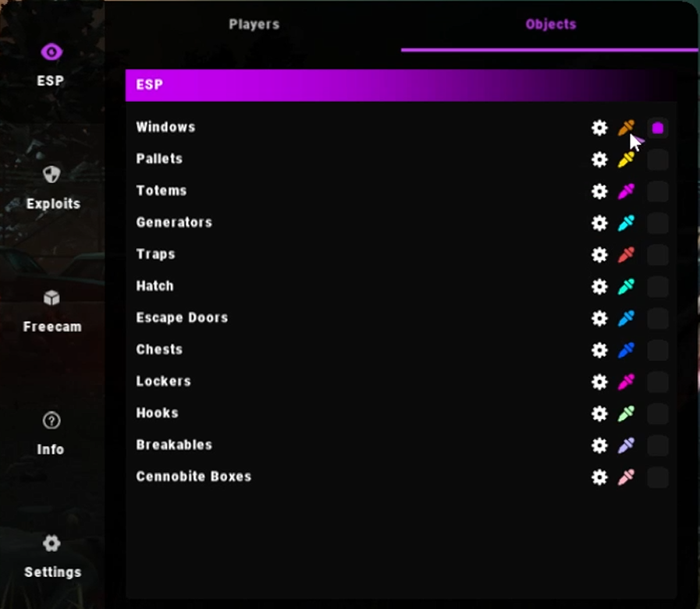Open the Freecam cube section

coord(52,311)
